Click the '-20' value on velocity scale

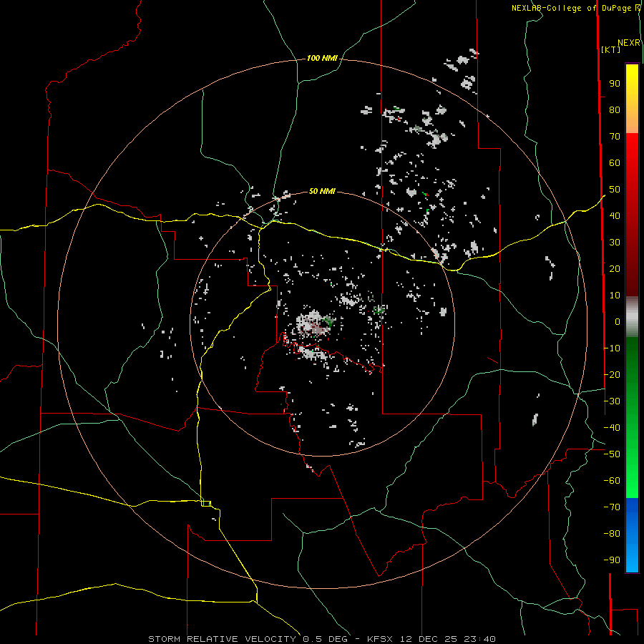click(x=612, y=375)
